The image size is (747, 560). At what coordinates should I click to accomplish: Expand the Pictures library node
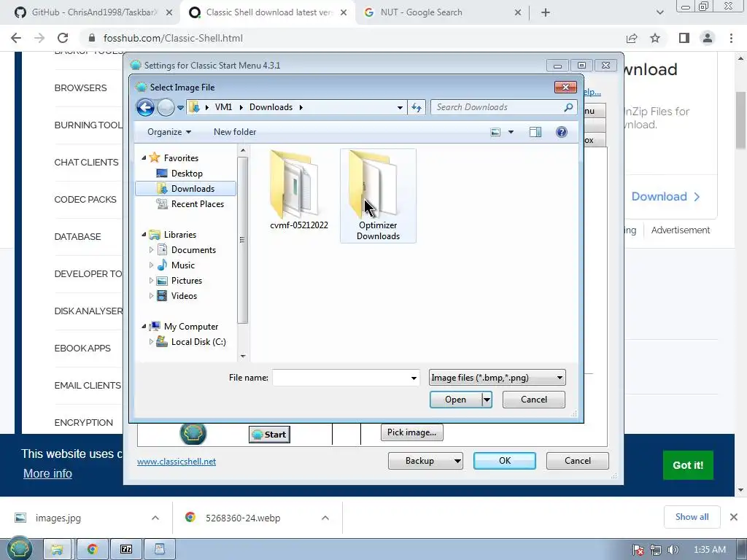pos(152,281)
